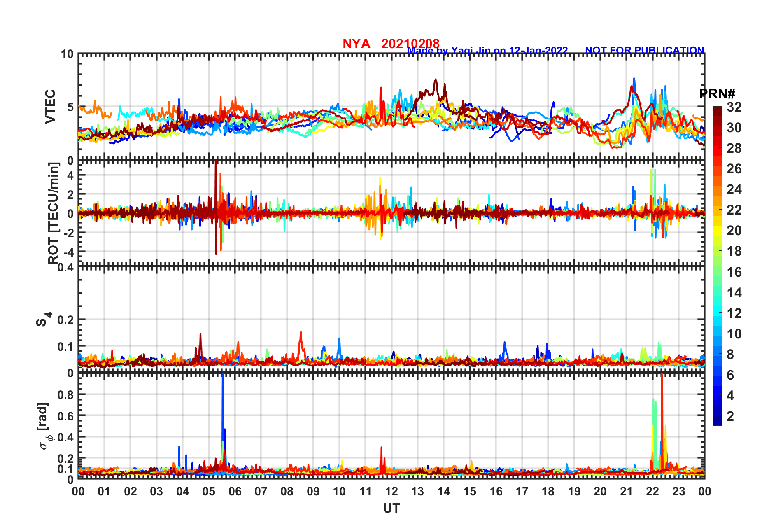The width and height of the screenshot is (783, 532).
Task: Select colorbar tick label "32"
Action: 734,107
